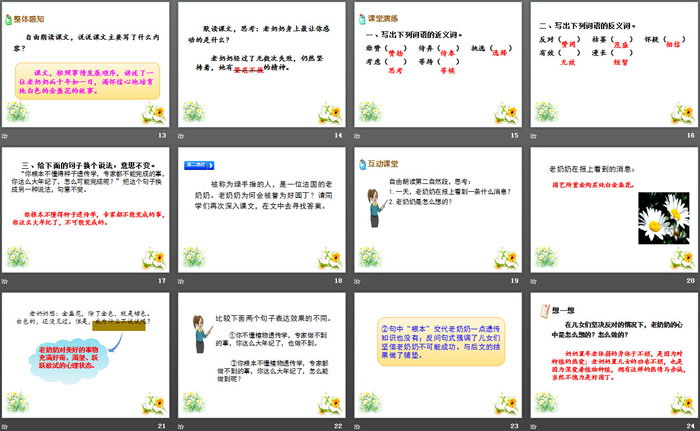Select slide 22 thumbnail comparing two sentences
Viewport: 700px width, 431px height.
[x=262, y=355]
